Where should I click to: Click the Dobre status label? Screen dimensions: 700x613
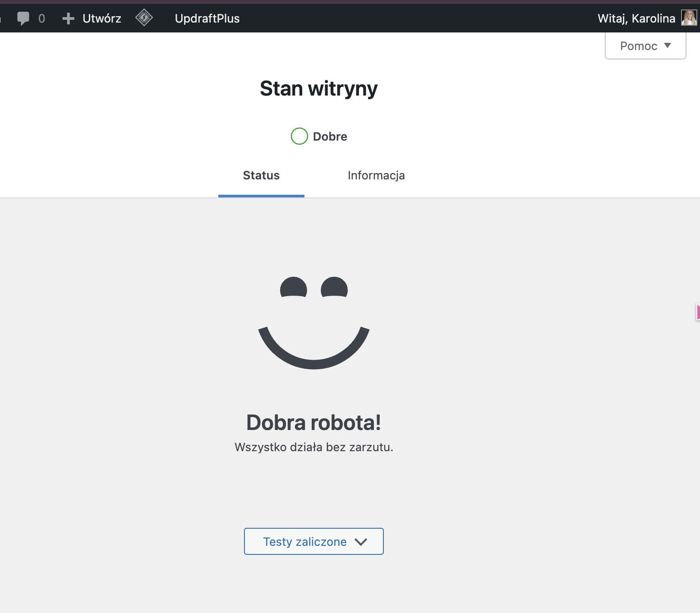pos(330,137)
